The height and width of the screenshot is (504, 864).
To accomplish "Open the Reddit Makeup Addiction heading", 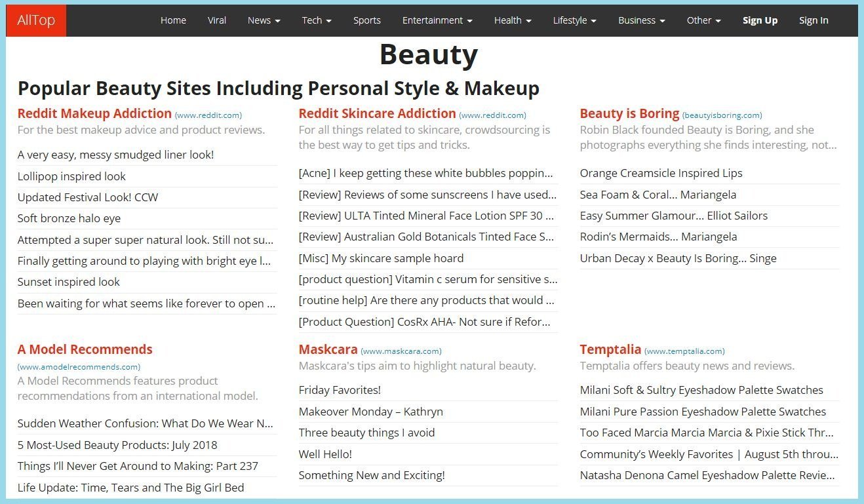I will pos(94,113).
